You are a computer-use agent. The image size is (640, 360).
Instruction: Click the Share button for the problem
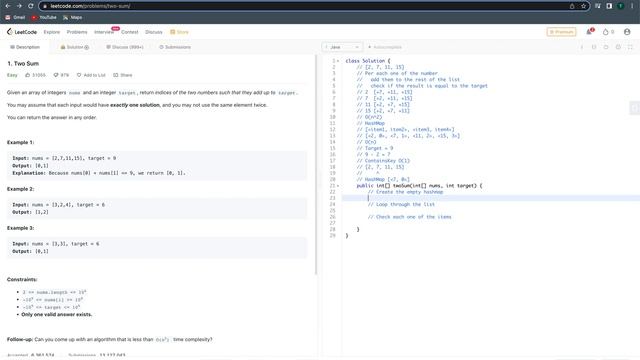click(123, 75)
